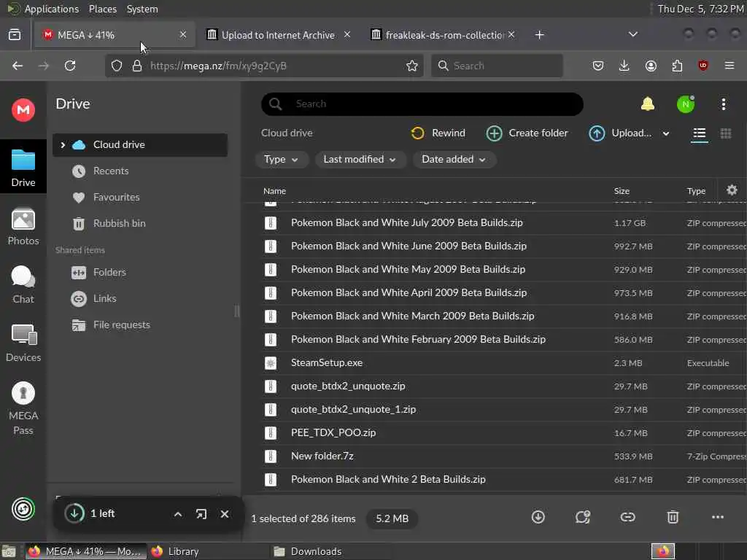The image size is (747, 560).
Task: Open Favourites in sidebar
Action: pos(140,197)
